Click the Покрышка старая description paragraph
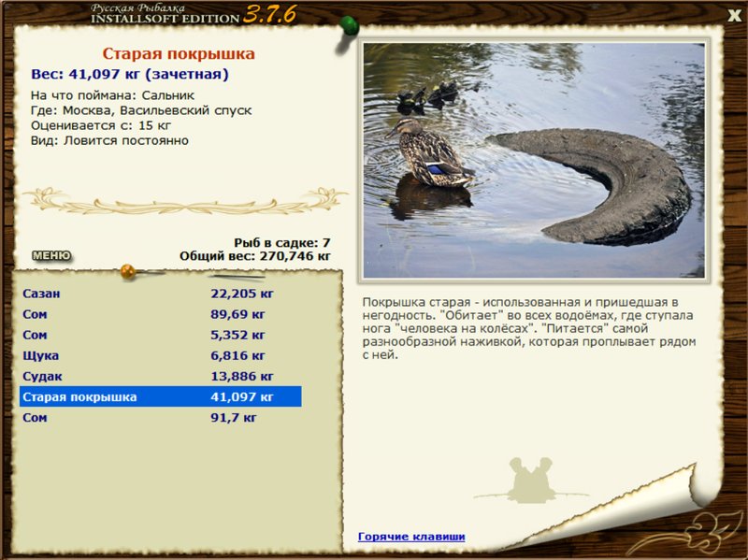Screen dimensions: 748x560 529,328
